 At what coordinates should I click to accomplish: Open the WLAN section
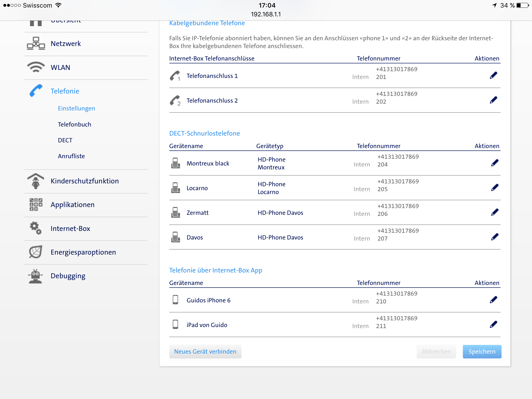tap(60, 68)
